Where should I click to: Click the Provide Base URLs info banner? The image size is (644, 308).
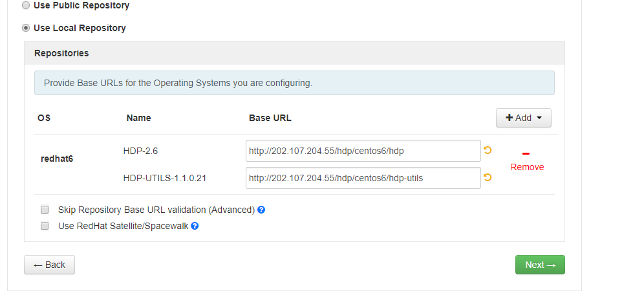coord(294,83)
